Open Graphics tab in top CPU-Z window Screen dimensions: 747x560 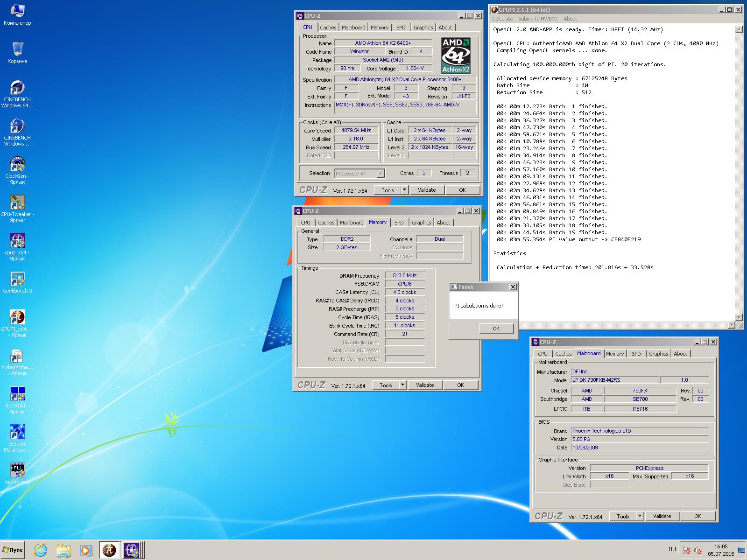coord(423,28)
